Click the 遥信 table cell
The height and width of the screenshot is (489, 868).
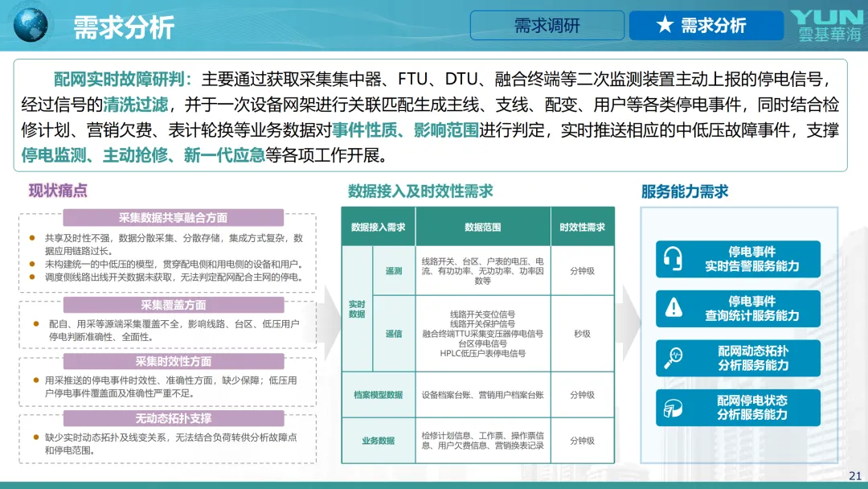point(394,334)
